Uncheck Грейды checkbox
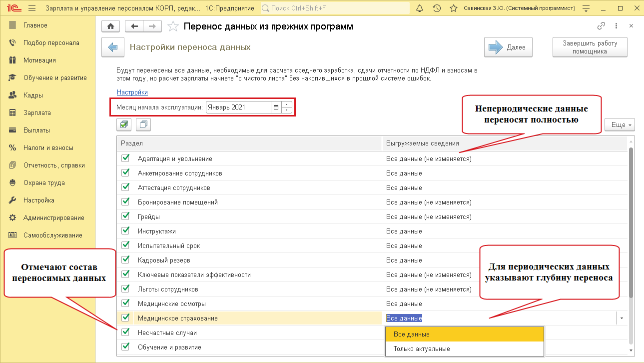Viewport: 644px width, 363px height. click(x=126, y=216)
